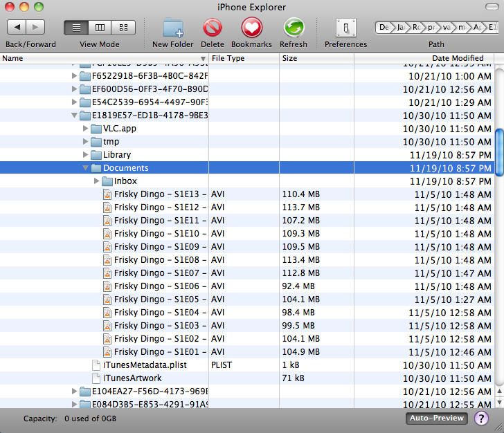The image size is (504, 433).
Task: Collapse the E1819E57-ED1B folder
Action: (74, 116)
